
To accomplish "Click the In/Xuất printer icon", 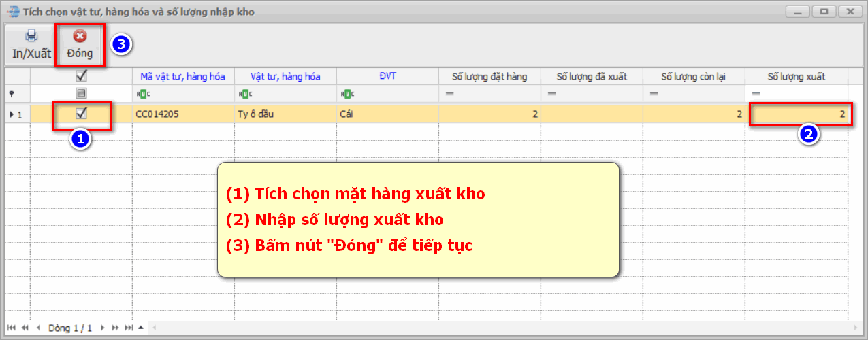I will [x=31, y=36].
